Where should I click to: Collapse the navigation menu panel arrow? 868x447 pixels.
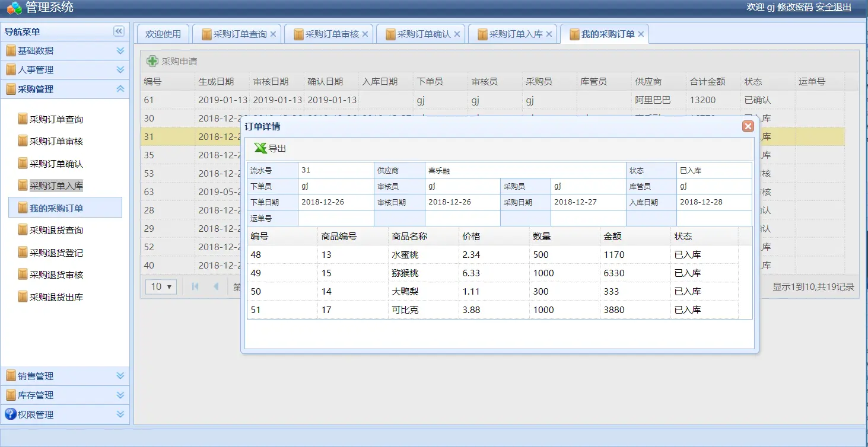click(119, 31)
